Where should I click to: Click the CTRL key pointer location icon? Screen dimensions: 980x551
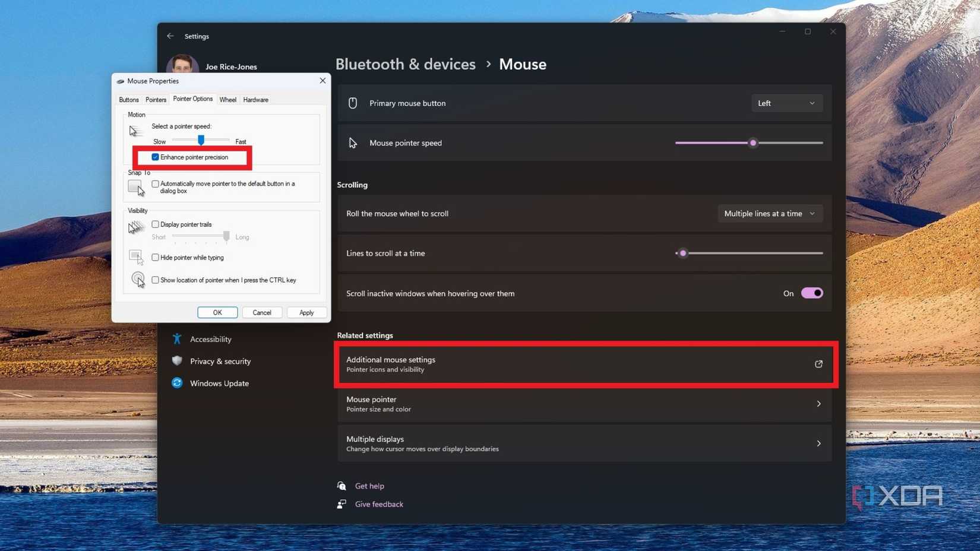138,279
